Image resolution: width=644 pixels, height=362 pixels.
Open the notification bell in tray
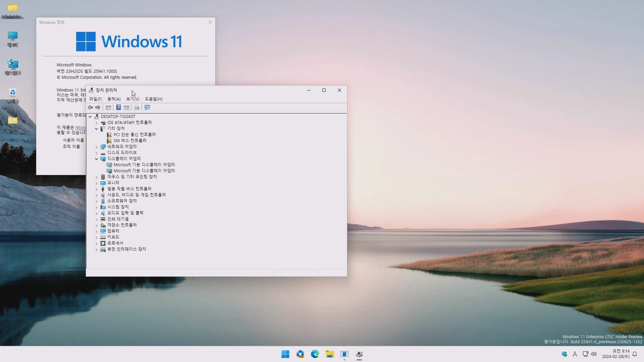[635, 354]
